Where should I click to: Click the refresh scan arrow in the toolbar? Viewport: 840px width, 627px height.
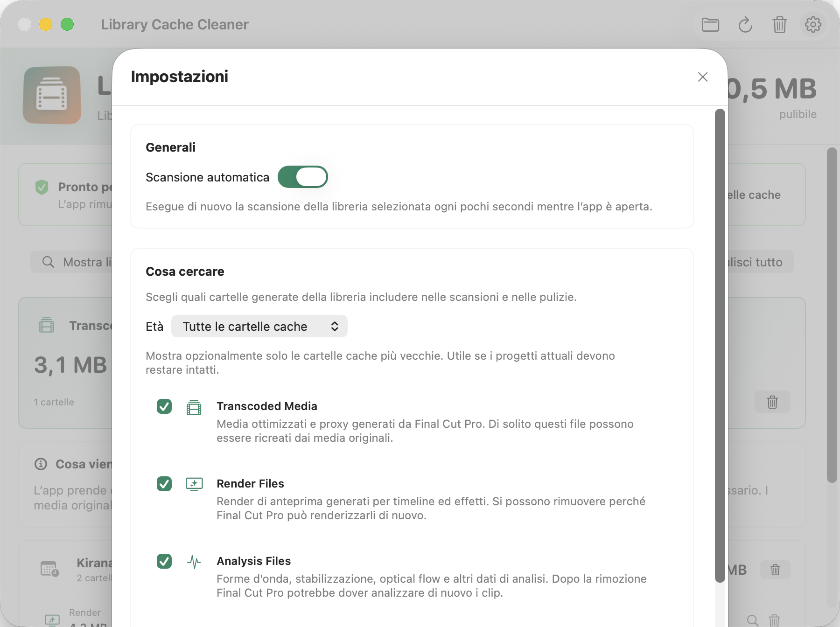(x=745, y=24)
